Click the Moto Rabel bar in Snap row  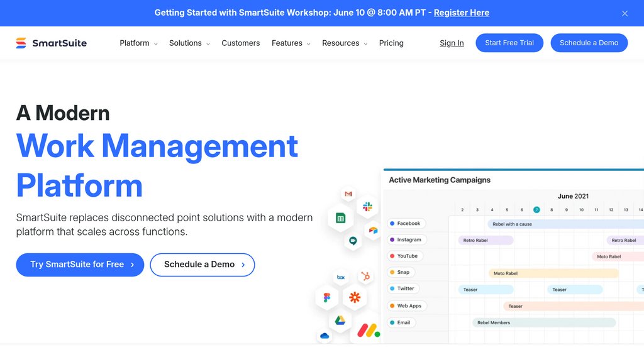[553, 273]
